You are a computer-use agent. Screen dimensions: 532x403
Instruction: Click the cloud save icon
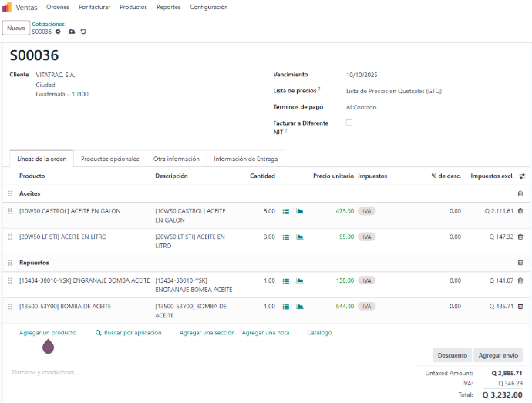coord(72,32)
